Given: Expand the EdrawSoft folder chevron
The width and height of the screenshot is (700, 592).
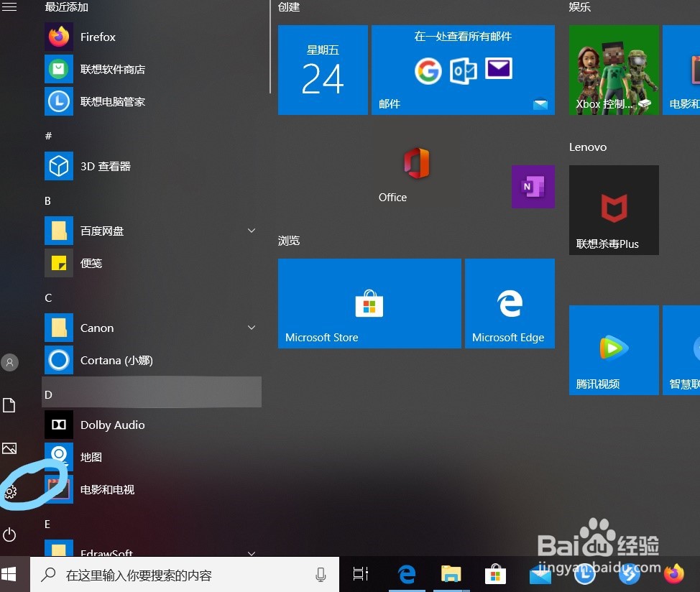Looking at the screenshot, I should [252, 553].
